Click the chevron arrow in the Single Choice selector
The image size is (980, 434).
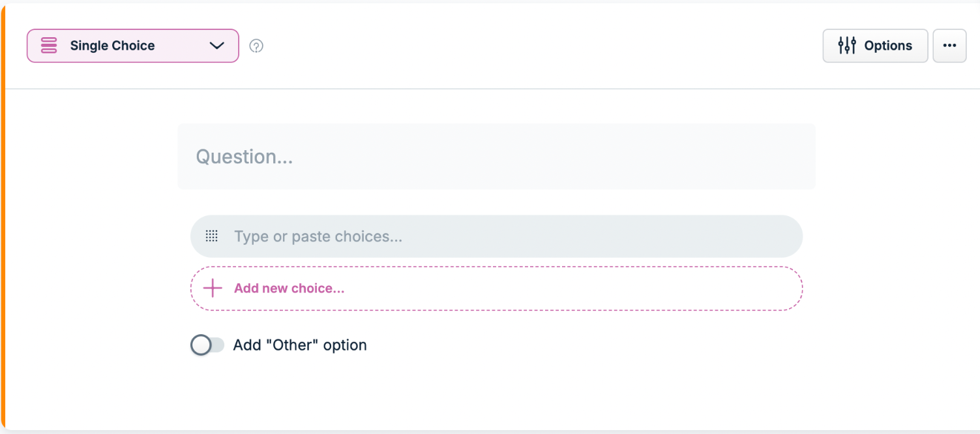click(217, 46)
